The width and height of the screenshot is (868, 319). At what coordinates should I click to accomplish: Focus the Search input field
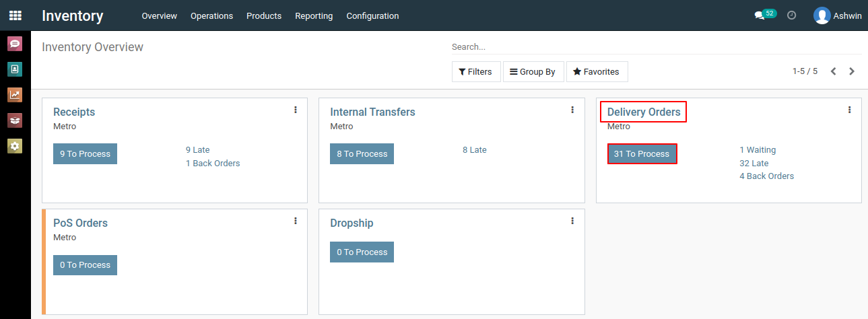[657, 47]
